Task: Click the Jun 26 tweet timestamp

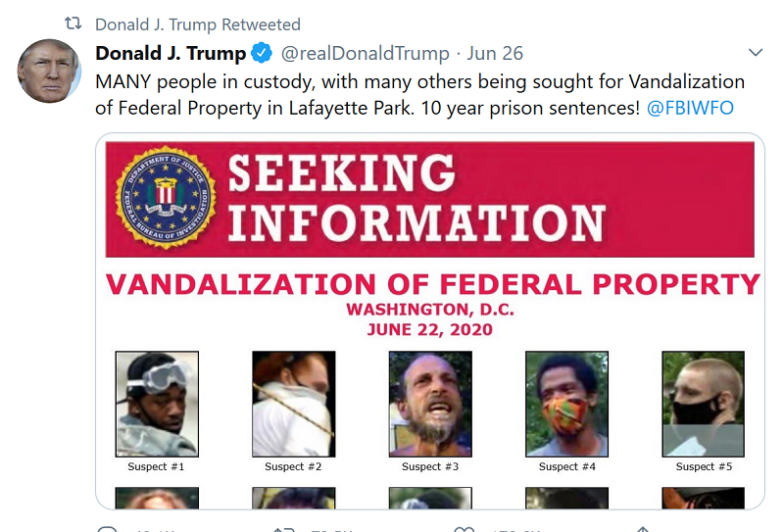Action: tap(495, 53)
